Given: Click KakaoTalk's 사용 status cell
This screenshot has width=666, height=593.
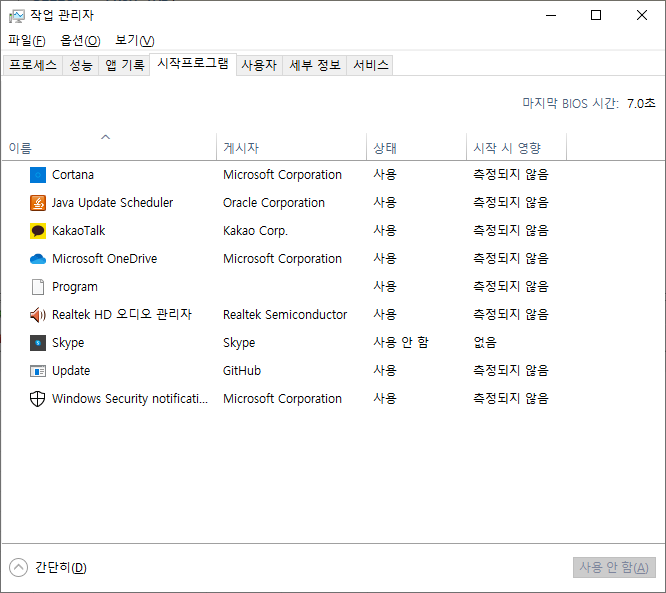Looking at the screenshot, I should (x=385, y=230).
